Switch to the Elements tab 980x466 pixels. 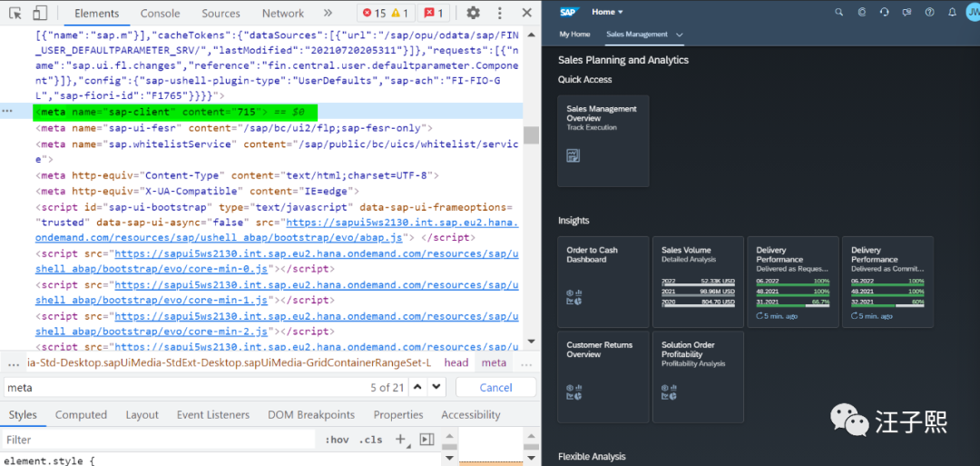[96, 13]
